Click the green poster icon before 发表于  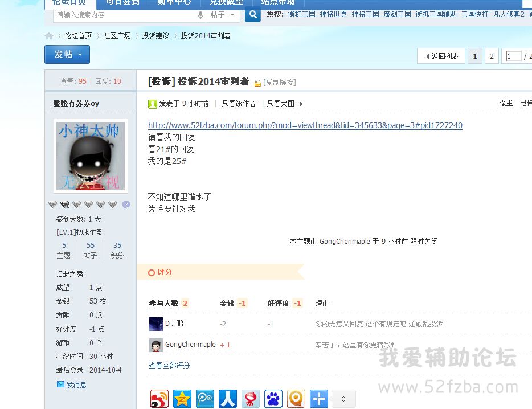pyautogui.click(x=152, y=104)
